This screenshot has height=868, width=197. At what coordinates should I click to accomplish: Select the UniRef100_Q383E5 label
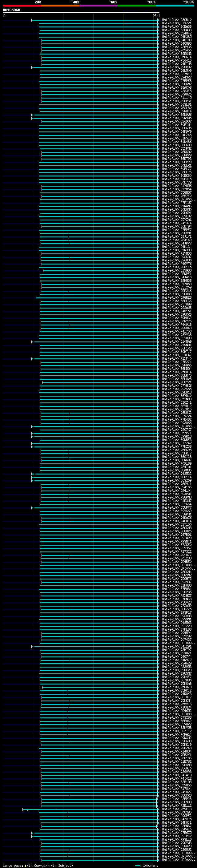coord(177,91)
